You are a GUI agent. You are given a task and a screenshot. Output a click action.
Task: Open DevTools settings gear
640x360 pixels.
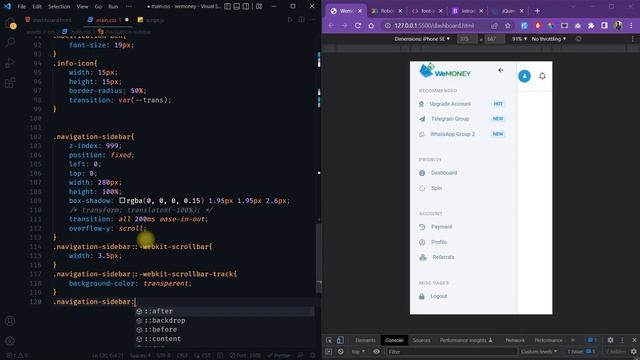[x=610, y=340]
